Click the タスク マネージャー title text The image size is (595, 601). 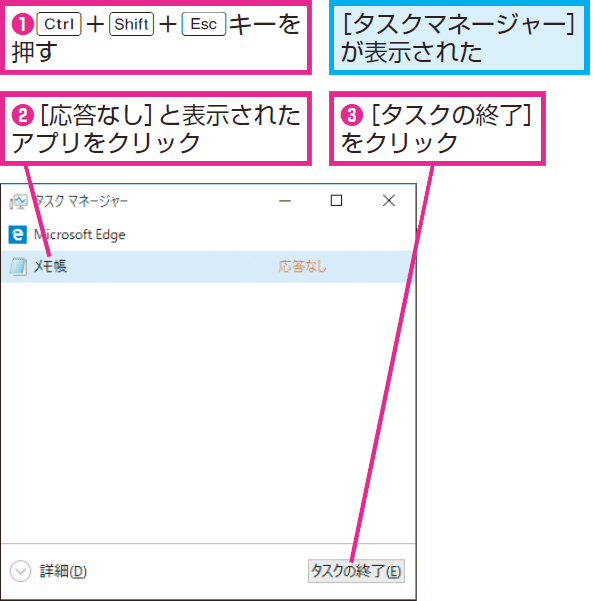(81, 201)
